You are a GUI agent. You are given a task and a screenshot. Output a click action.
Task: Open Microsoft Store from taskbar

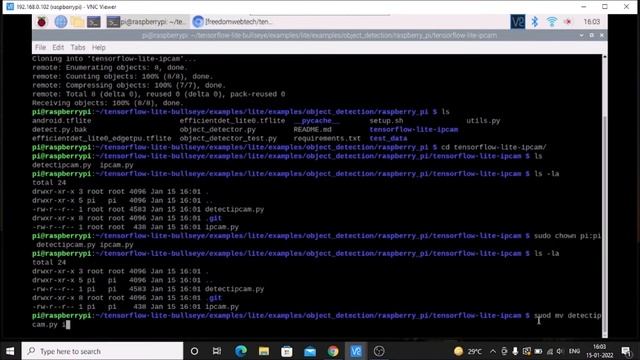(287, 351)
